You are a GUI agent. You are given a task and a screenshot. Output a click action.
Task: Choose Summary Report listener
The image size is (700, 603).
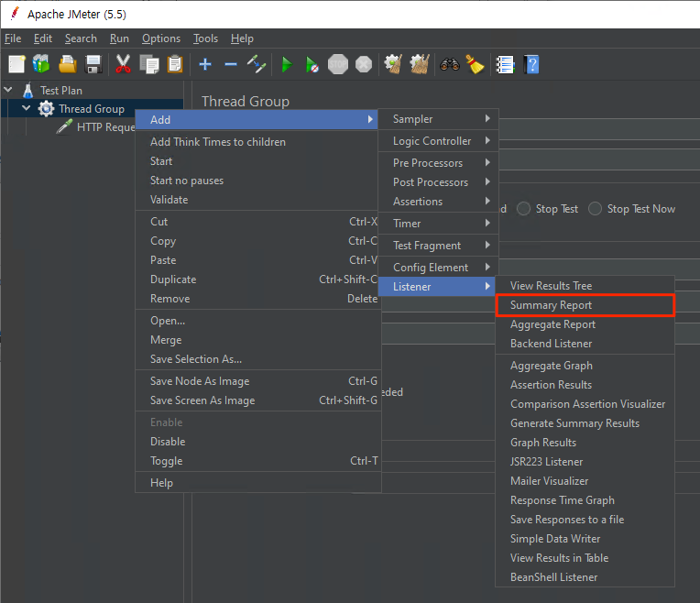(585, 305)
